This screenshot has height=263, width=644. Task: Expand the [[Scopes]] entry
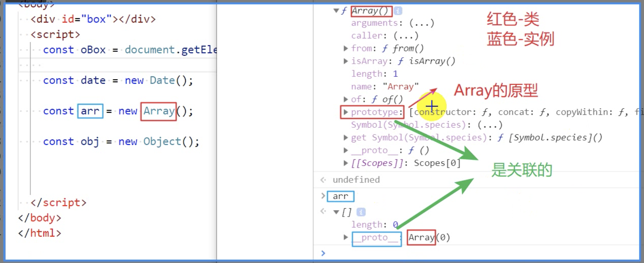coord(346,163)
